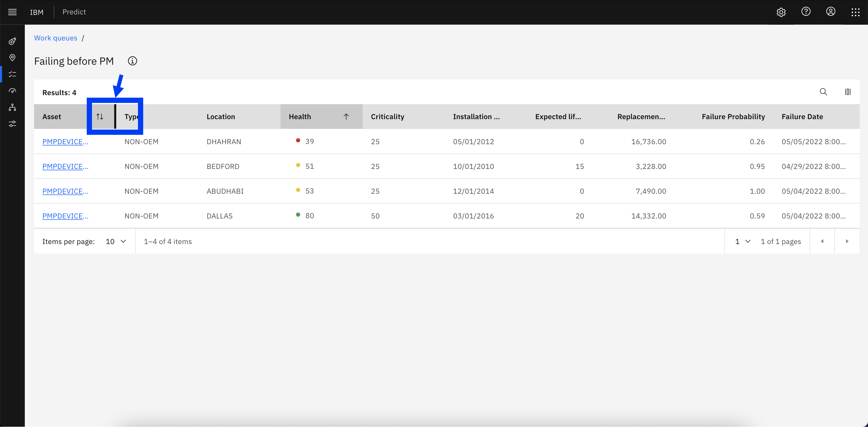This screenshot has height=427, width=868.
Task: Select the DHAHRAN location cell
Action: pyautogui.click(x=224, y=142)
